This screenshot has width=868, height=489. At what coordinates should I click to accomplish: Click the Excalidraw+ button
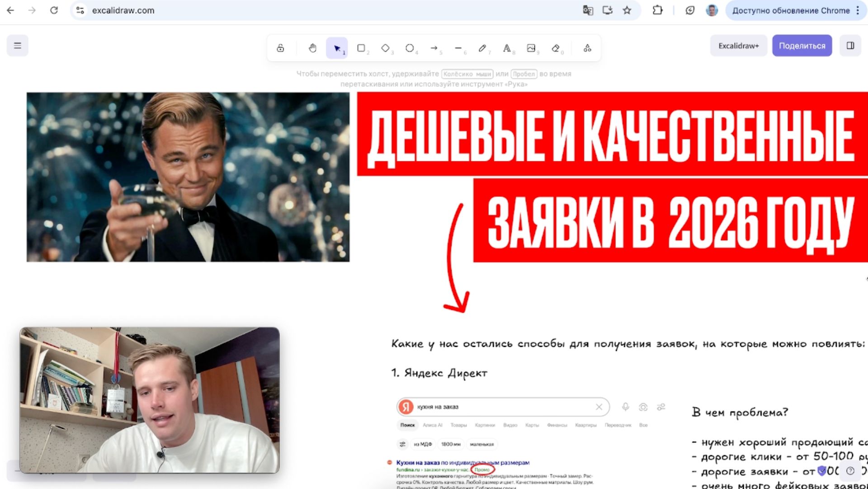[x=739, y=46]
